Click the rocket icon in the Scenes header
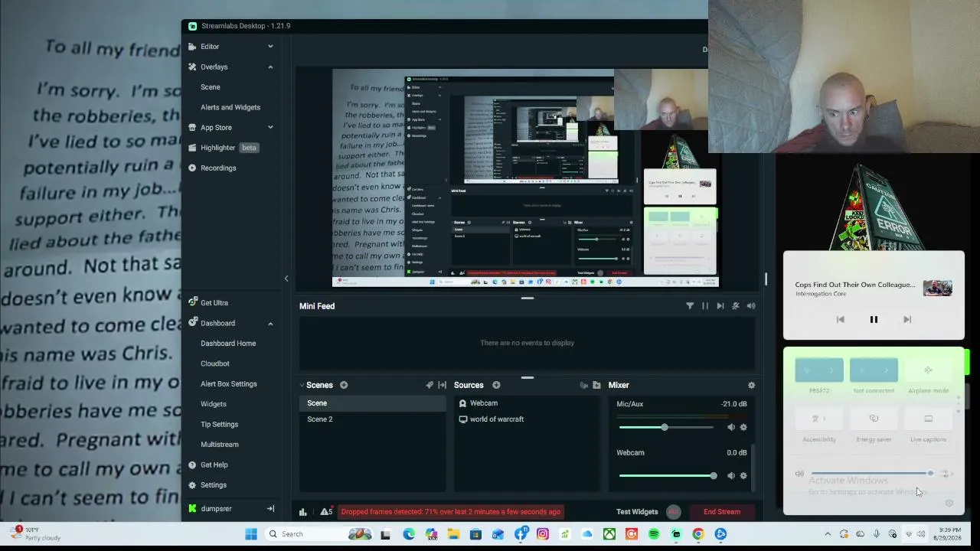This screenshot has height=551, width=980. [430, 385]
